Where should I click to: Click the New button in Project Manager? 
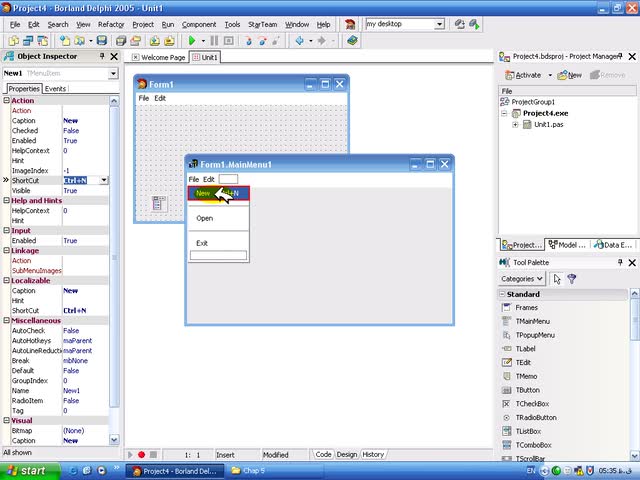570,75
